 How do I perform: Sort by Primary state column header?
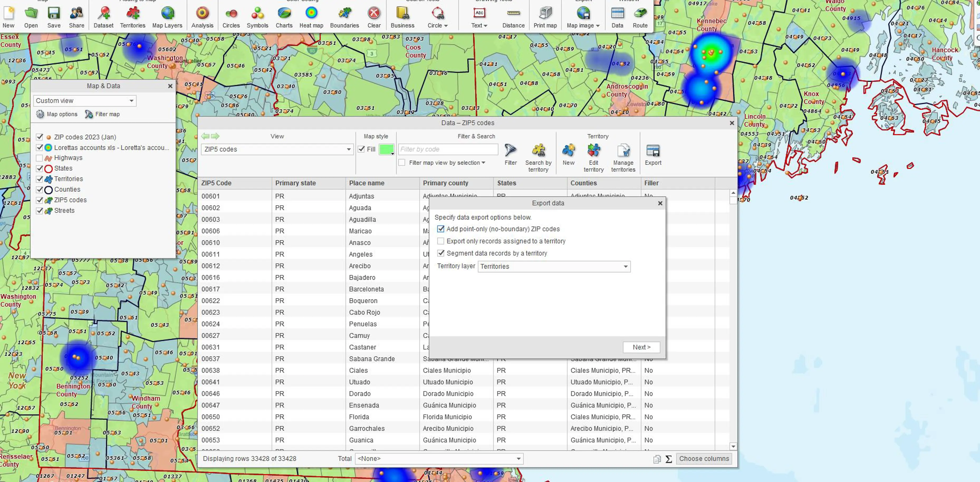pyautogui.click(x=309, y=183)
